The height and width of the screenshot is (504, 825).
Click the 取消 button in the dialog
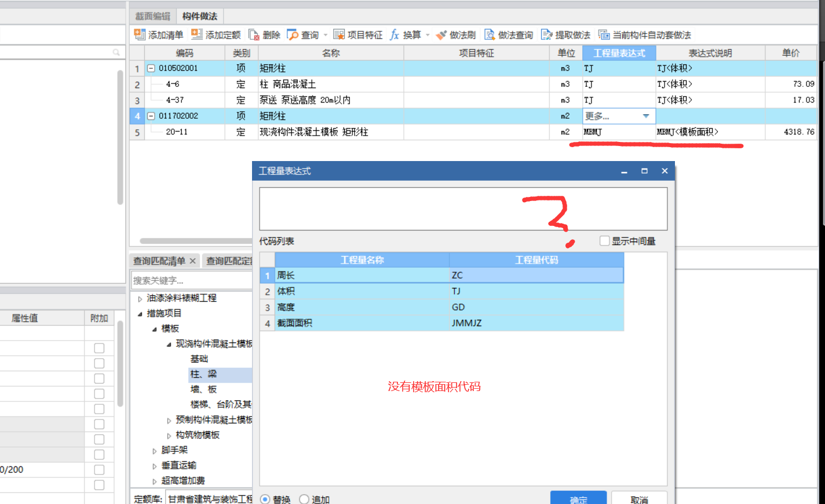639,498
